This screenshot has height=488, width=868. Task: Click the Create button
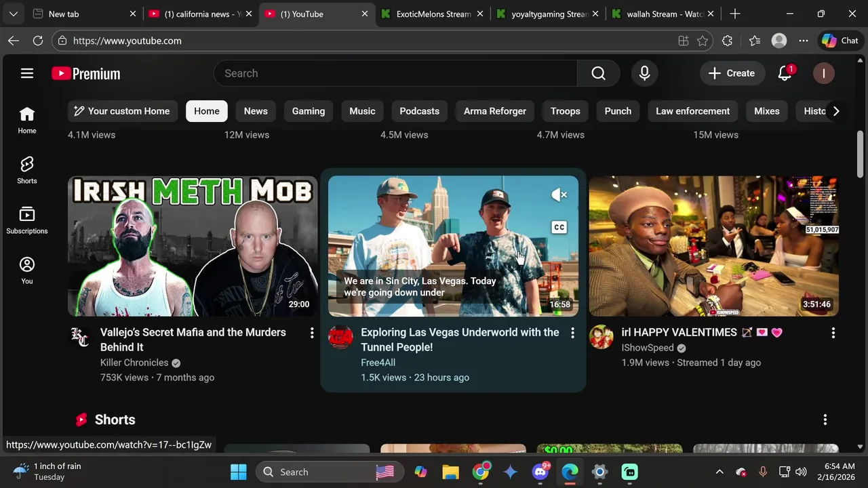coord(731,73)
